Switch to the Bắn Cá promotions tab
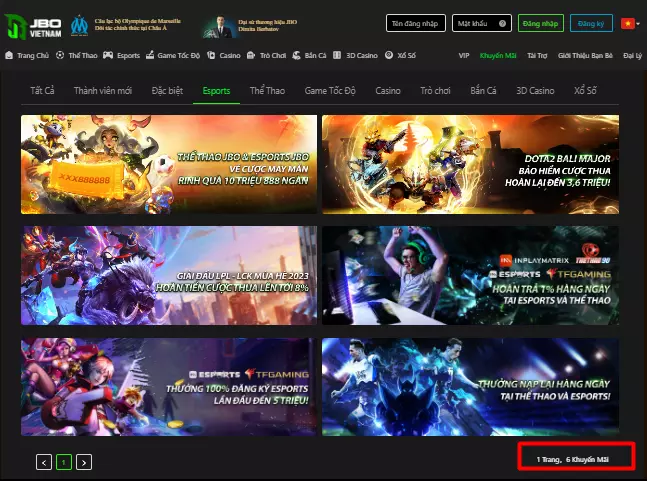This screenshot has height=481, width=647. click(483, 90)
